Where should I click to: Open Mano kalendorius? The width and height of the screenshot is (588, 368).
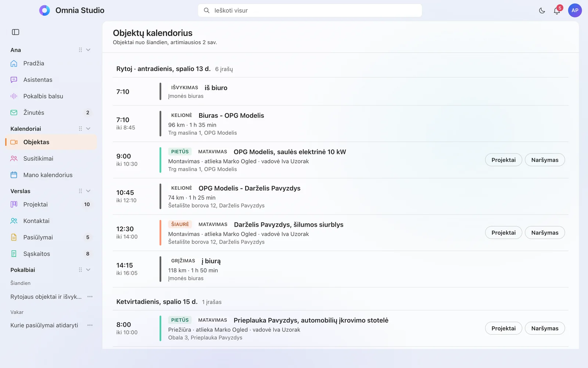coord(51,175)
